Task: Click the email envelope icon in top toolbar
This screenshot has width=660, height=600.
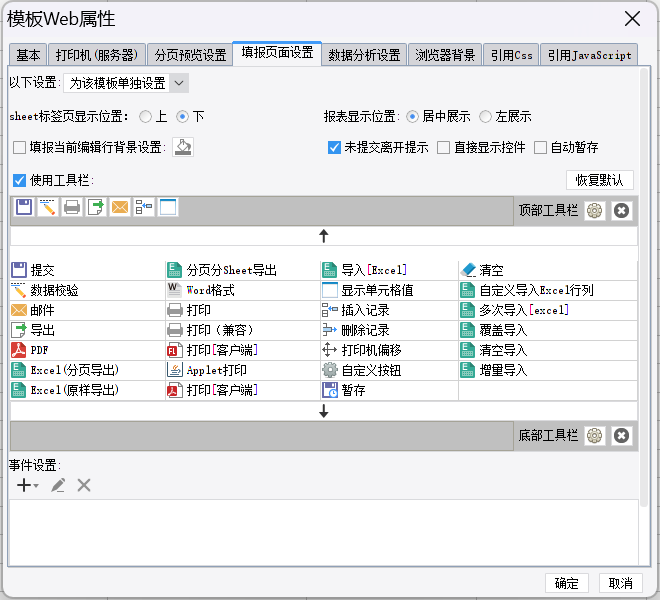Action: coord(120,207)
